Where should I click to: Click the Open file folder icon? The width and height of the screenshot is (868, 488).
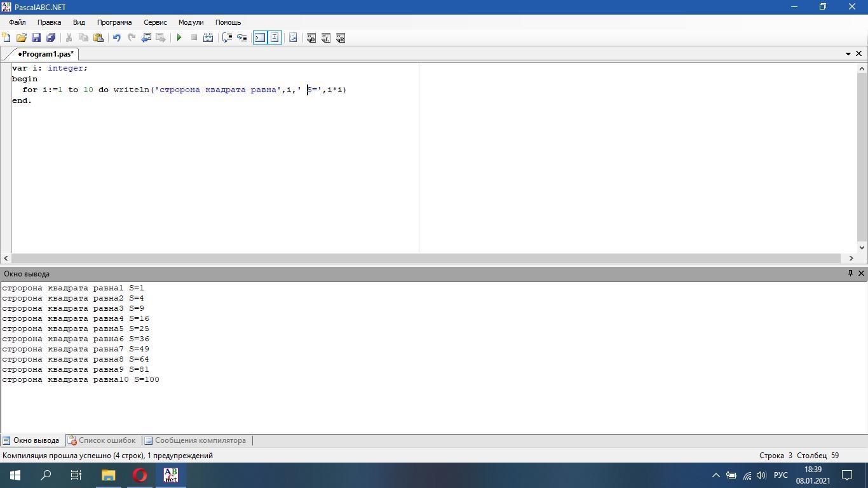coord(22,38)
